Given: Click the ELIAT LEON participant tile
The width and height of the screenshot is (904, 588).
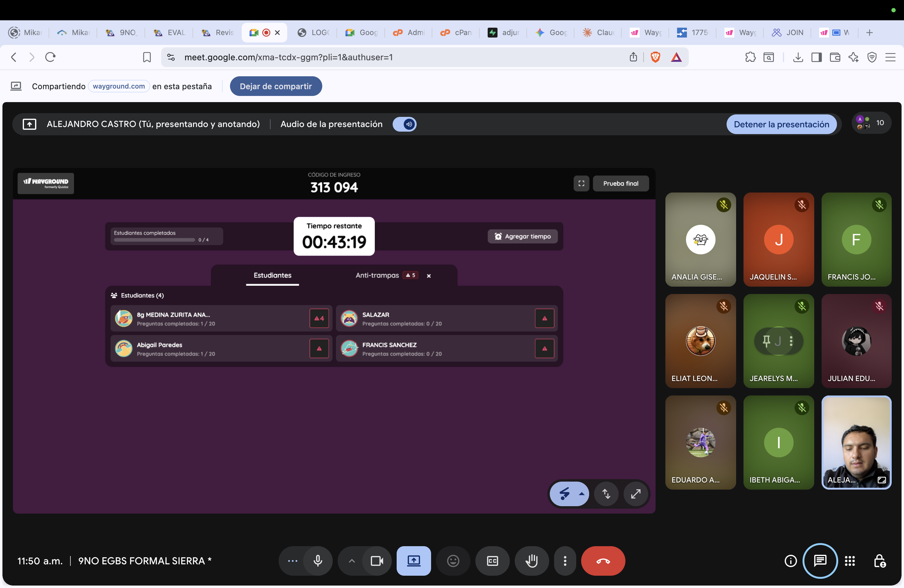Looking at the screenshot, I should 700,341.
